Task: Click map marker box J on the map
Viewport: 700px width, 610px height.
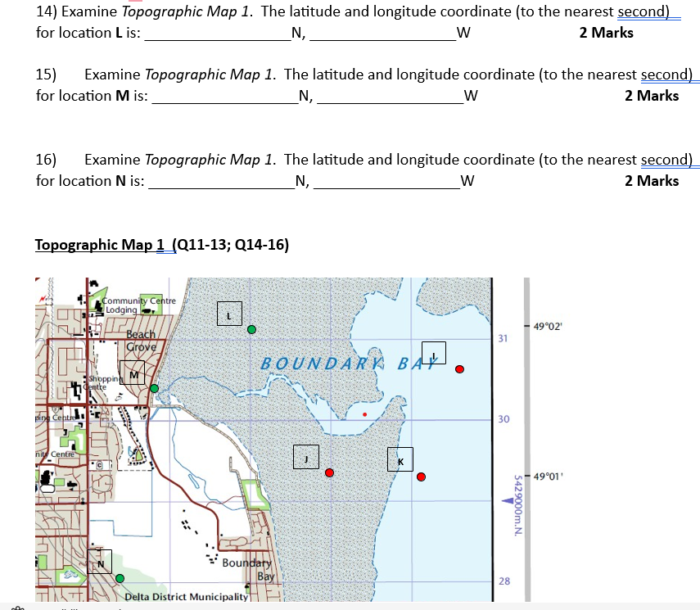Action: [x=305, y=457]
